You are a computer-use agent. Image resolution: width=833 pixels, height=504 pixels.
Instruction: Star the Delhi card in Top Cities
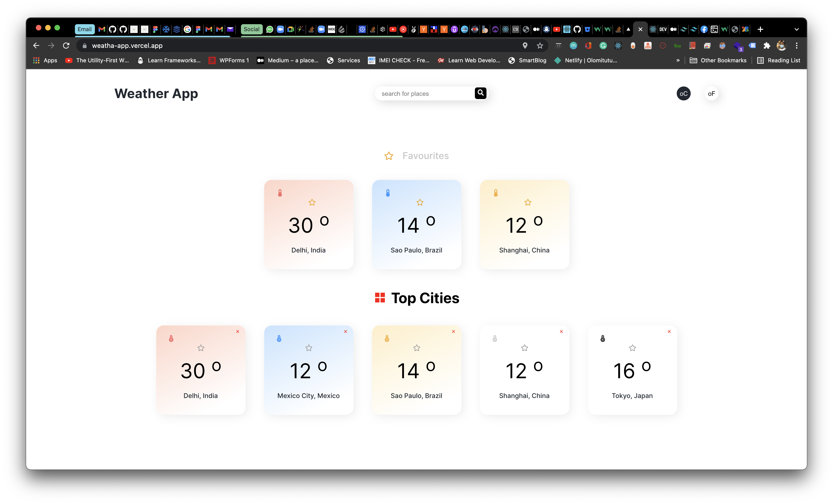201,348
